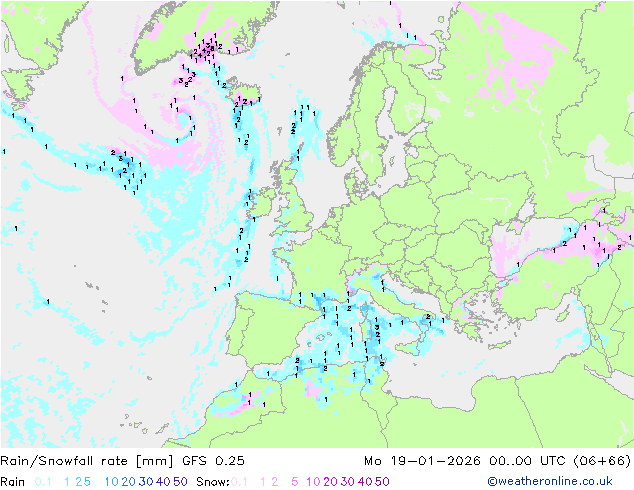The image size is (634, 490).
Task: Click the 'Mo 19-01-2026' forecast date text
Action: (422, 461)
